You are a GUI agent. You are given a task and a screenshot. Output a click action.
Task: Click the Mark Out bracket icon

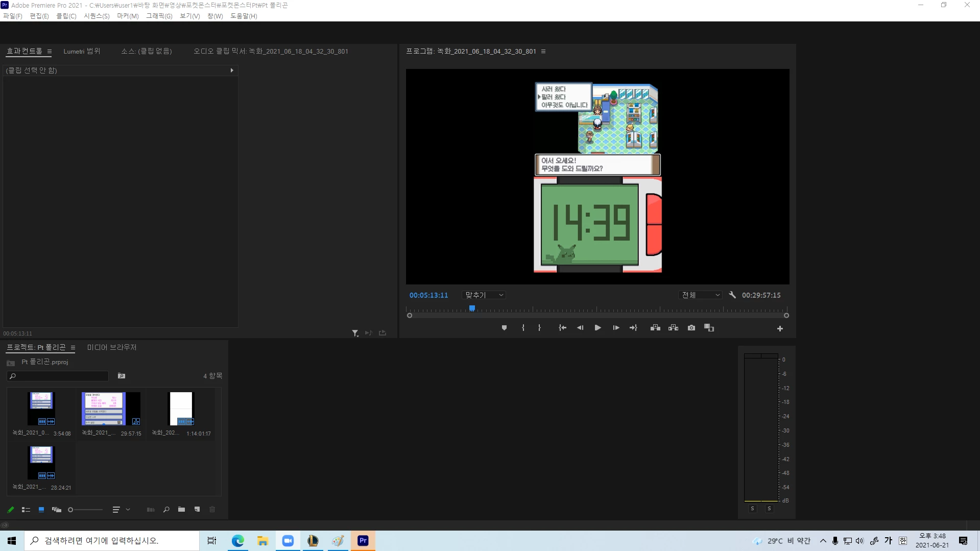(539, 328)
